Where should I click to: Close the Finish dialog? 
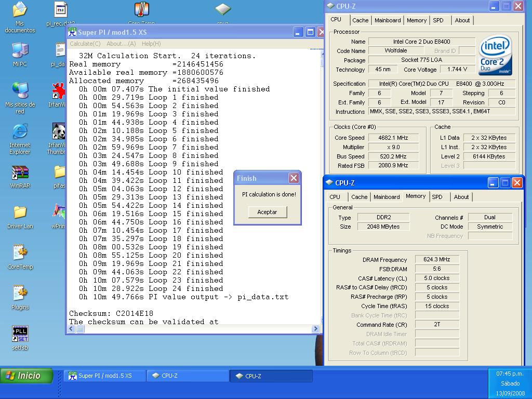pyautogui.click(x=294, y=178)
